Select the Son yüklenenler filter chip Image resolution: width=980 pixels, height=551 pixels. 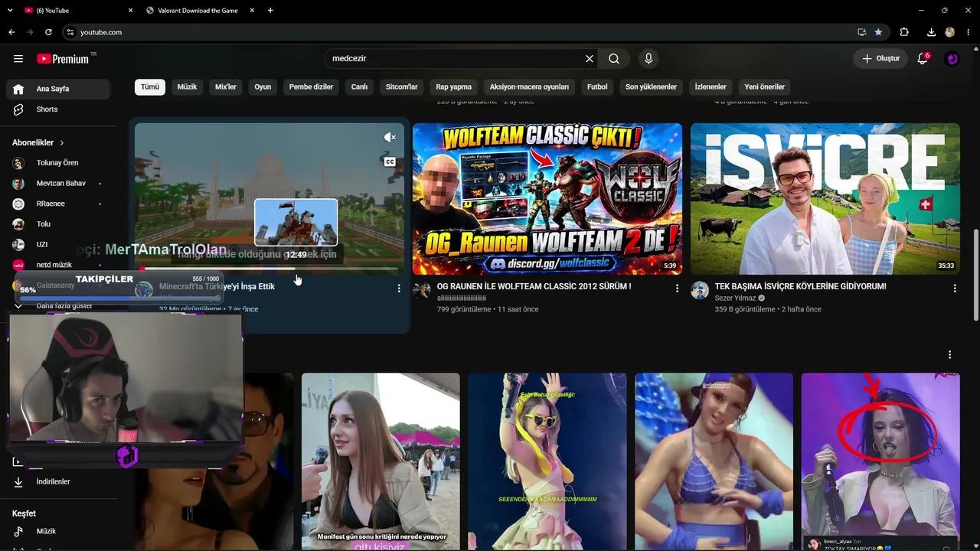point(651,86)
